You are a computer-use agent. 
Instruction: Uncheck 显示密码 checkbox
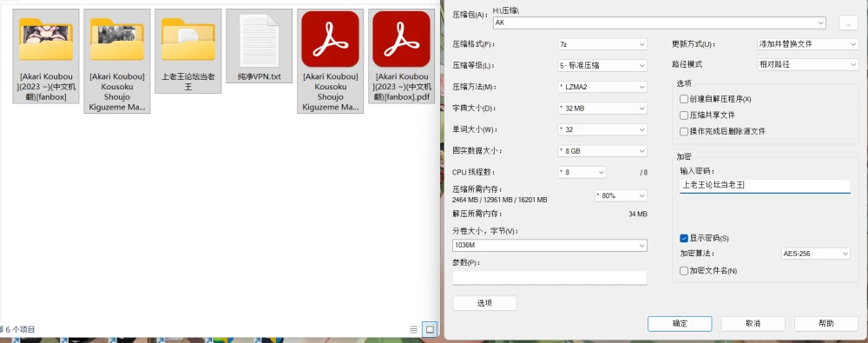coord(684,238)
